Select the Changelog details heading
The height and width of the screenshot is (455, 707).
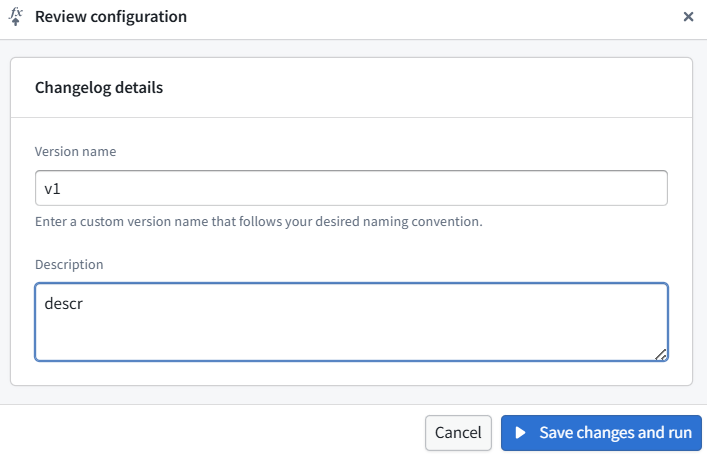pyautogui.click(x=99, y=87)
